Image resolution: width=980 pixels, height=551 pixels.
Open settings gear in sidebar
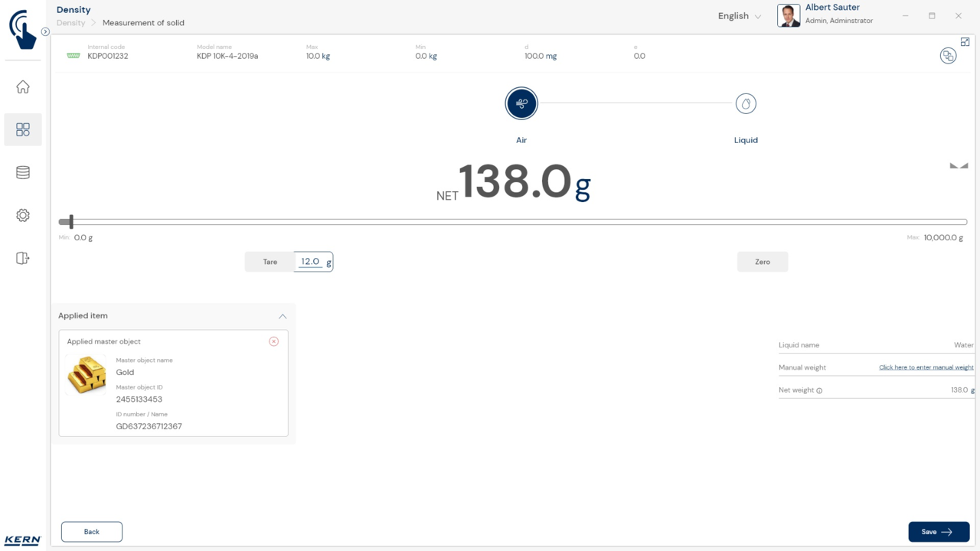[x=23, y=216]
